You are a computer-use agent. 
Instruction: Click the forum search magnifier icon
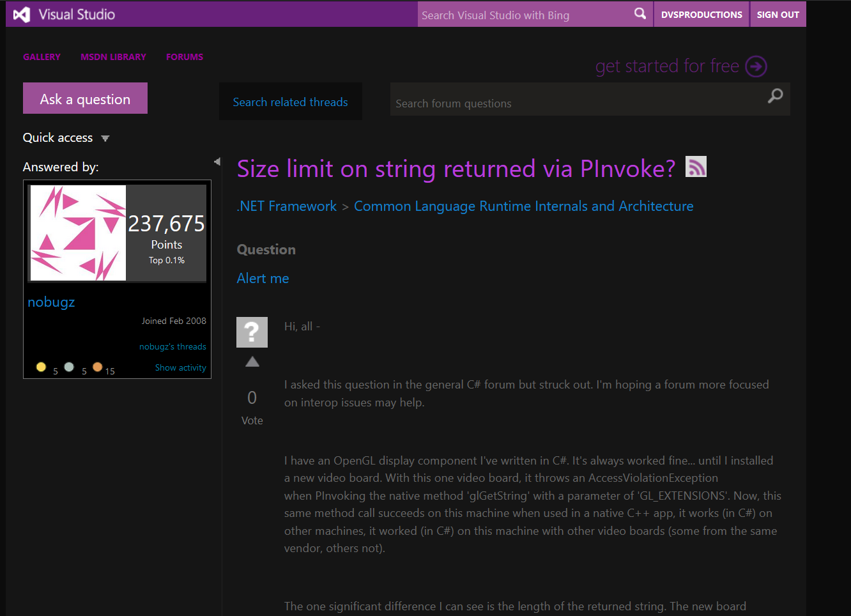(x=775, y=96)
